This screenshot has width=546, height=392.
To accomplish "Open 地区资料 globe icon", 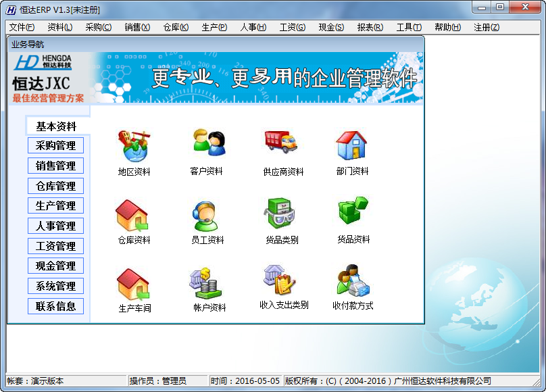I will click(134, 146).
